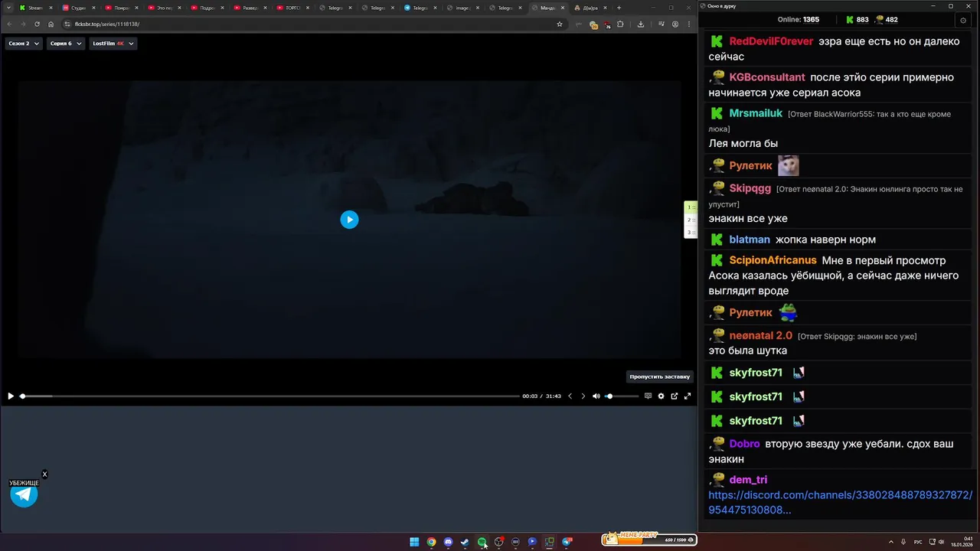The image size is (980, 551).
Task: Click username blatman in chat
Action: click(x=750, y=240)
